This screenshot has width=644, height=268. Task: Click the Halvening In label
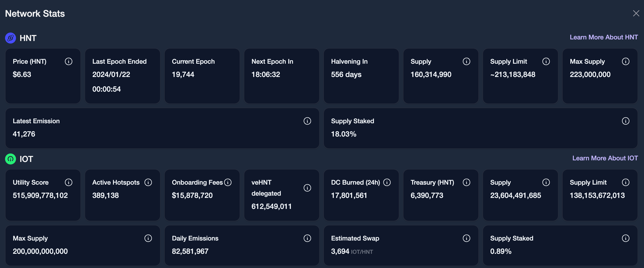pos(349,61)
